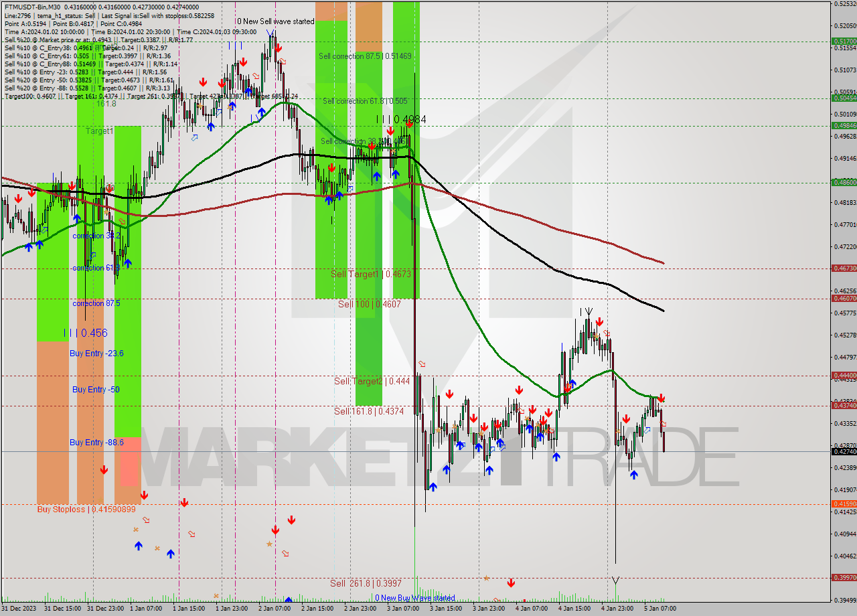Click the 'Sell correction 61.8 | 0.505' label
Viewport: 857px width, 616px height.
(365, 101)
